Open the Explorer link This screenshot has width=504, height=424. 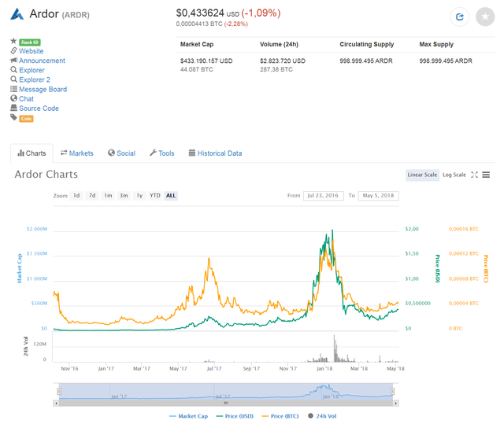click(31, 70)
